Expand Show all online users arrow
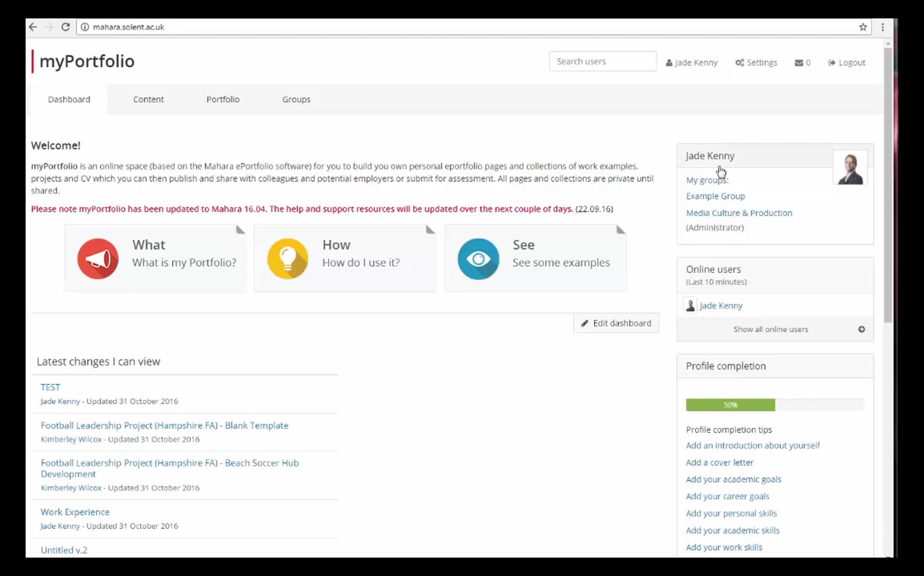 pos(862,329)
